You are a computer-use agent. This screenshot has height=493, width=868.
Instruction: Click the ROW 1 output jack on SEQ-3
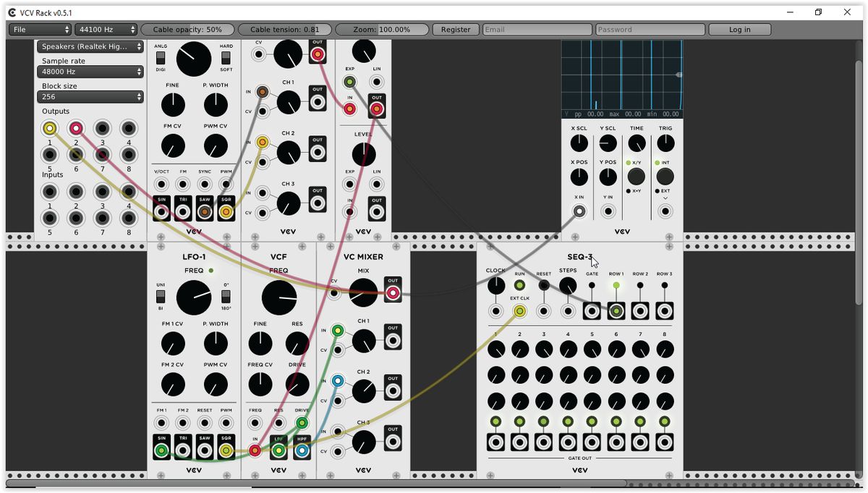616,310
